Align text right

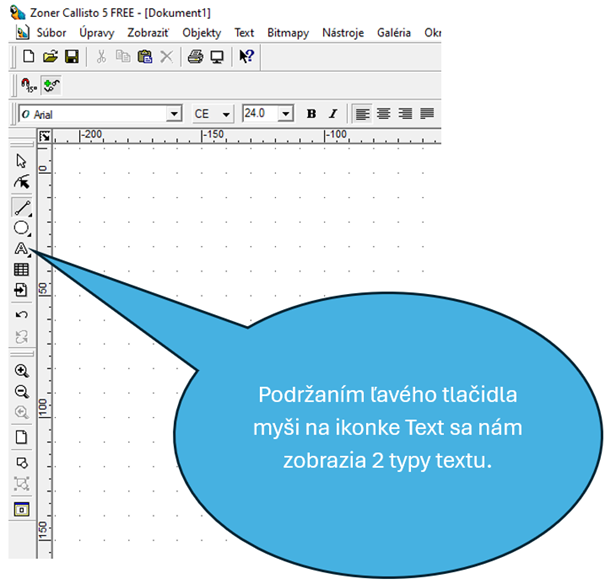point(405,114)
